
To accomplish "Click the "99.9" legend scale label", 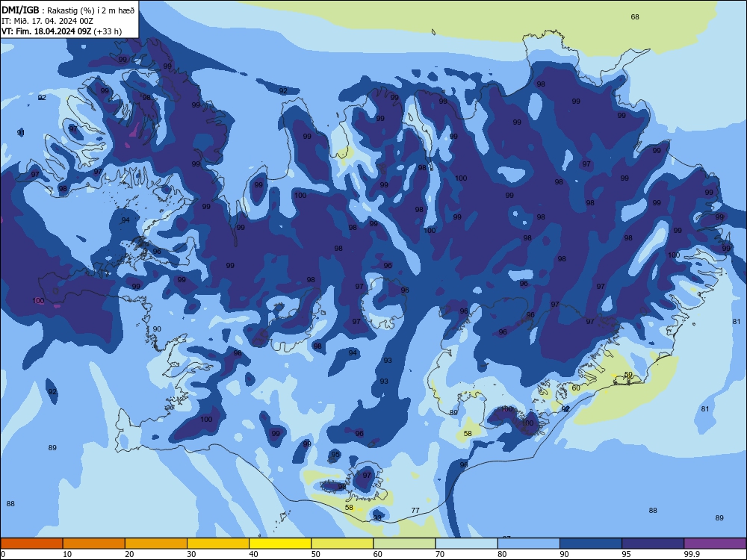I will 691,554.
